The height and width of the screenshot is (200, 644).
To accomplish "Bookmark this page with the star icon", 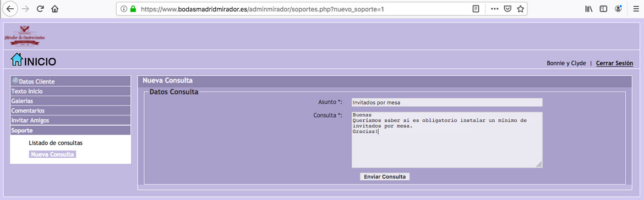I will point(520,9).
